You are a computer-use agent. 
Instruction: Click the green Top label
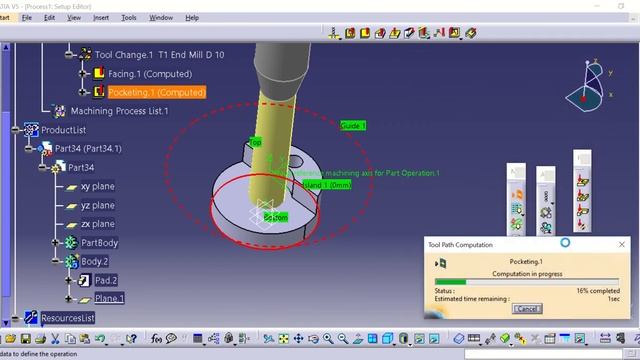click(255, 142)
